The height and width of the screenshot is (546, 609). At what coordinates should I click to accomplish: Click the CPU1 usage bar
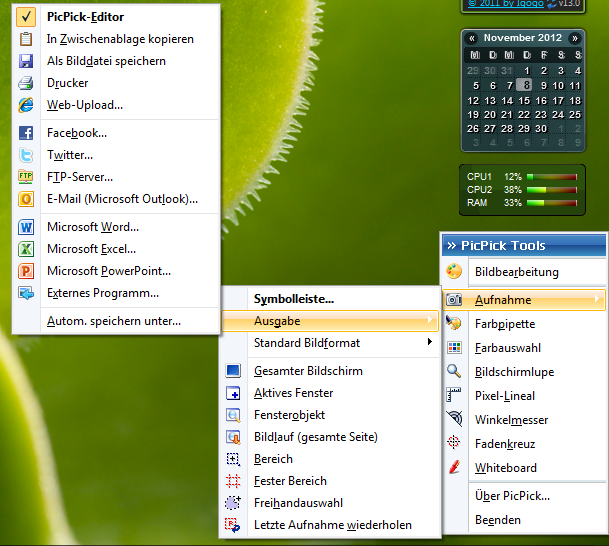pyautogui.click(x=552, y=176)
